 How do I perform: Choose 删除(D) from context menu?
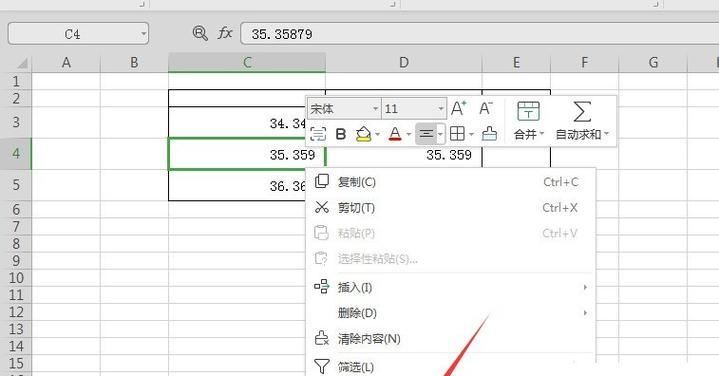tap(450, 313)
